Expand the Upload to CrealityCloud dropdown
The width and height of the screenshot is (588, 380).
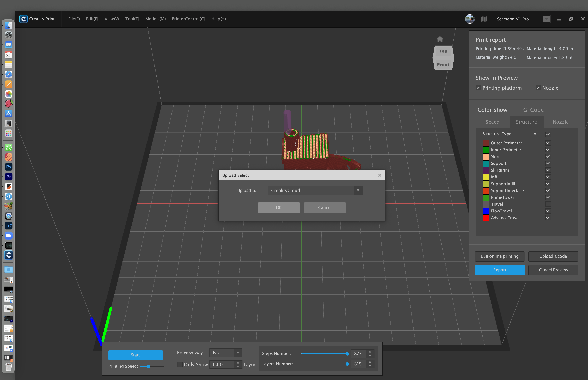pyautogui.click(x=358, y=191)
